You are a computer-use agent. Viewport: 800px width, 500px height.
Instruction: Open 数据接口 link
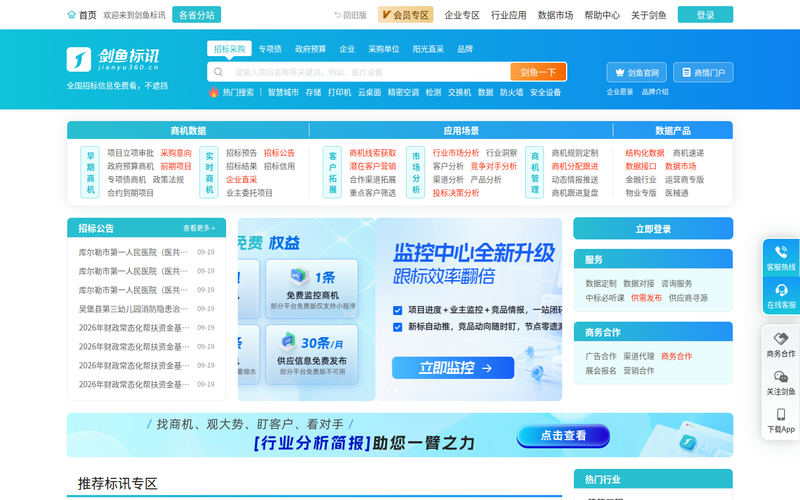pyautogui.click(x=641, y=166)
